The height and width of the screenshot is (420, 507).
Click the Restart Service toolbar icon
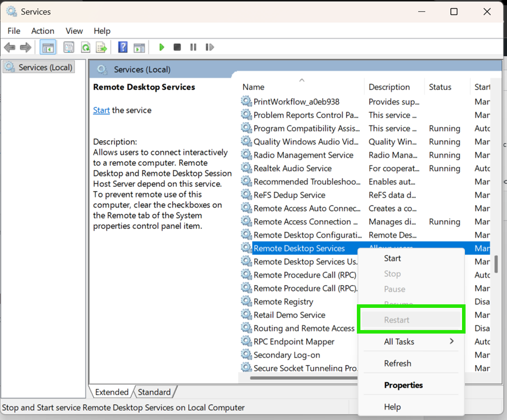pos(210,47)
